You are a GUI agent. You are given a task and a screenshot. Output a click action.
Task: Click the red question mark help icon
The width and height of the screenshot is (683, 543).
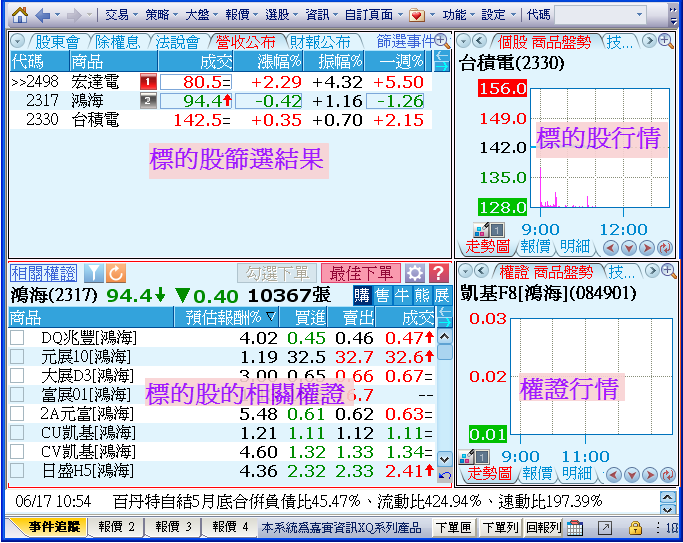pos(438,273)
